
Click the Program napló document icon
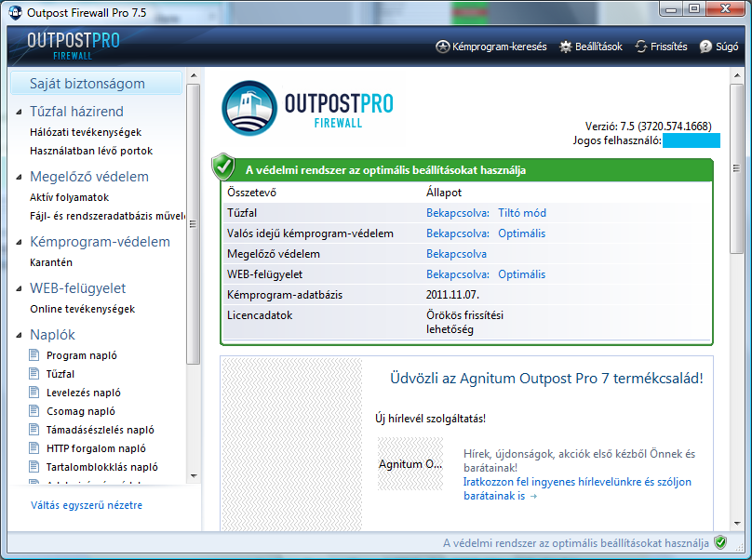(x=34, y=354)
